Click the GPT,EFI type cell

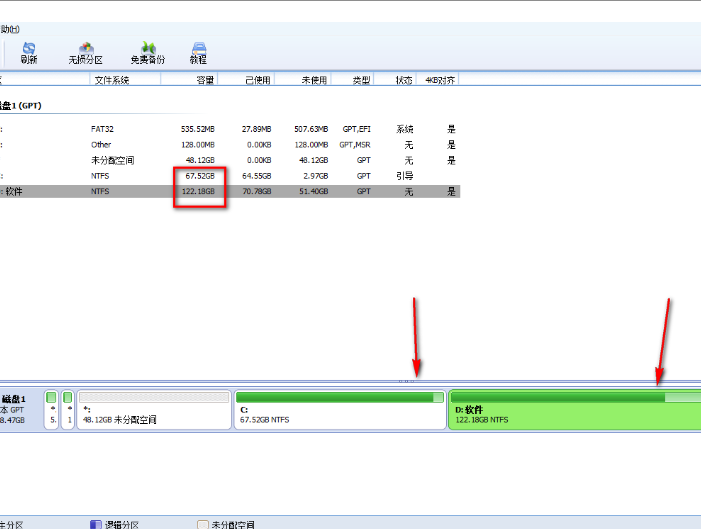[x=357, y=129]
